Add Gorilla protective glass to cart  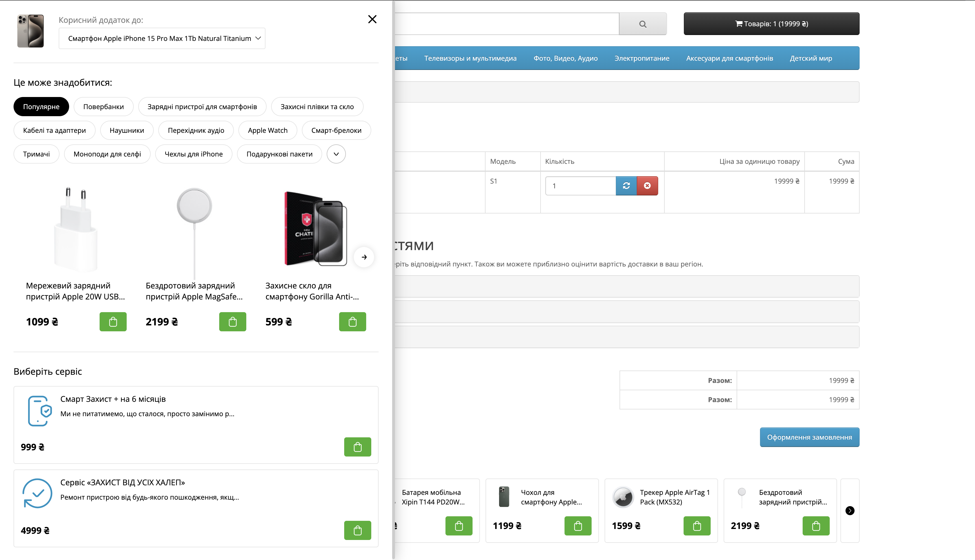point(352,321)
